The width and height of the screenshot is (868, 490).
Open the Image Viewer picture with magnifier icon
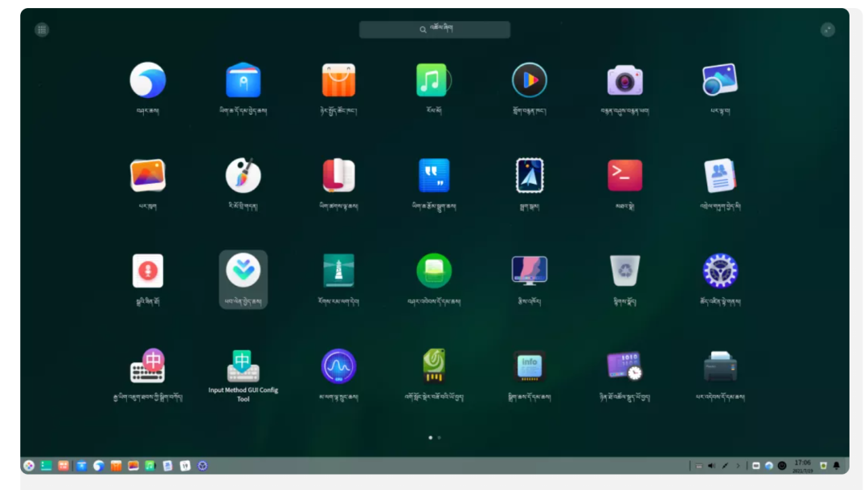[719, 80]
